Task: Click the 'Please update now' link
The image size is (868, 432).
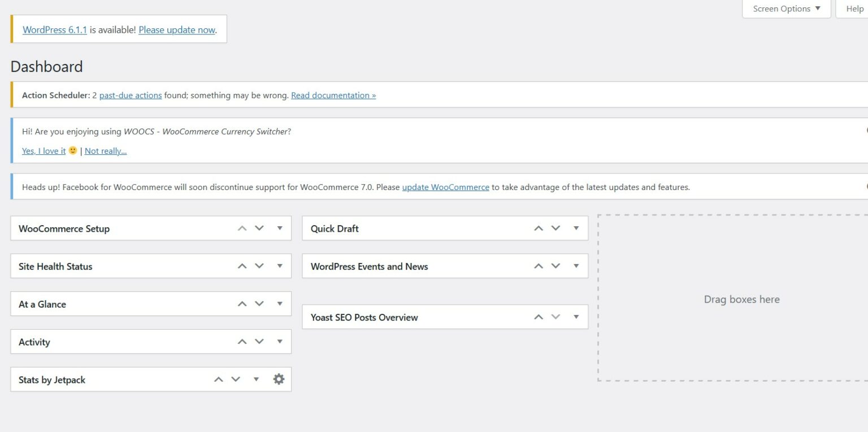Action: click(x=176, y=30)
